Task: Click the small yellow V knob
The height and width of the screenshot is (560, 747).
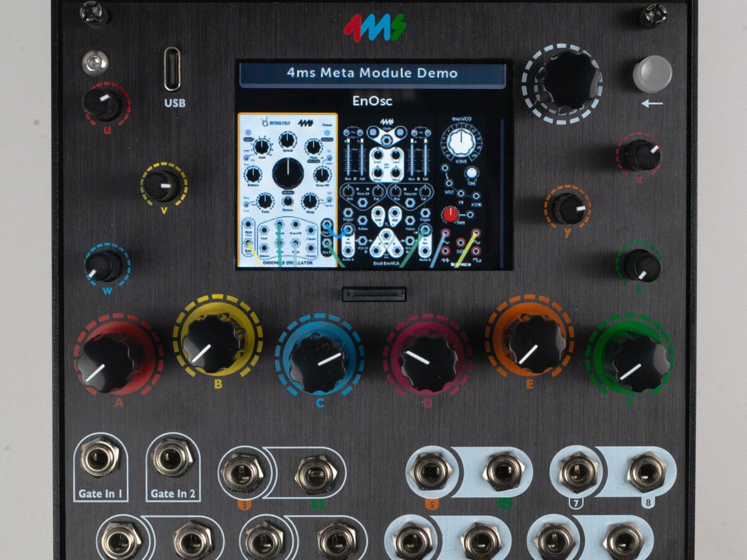Action: (163, 185)
